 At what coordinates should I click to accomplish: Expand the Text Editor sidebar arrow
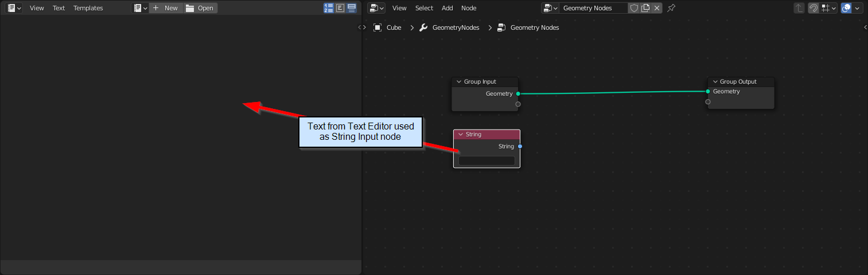coord(359,27)
